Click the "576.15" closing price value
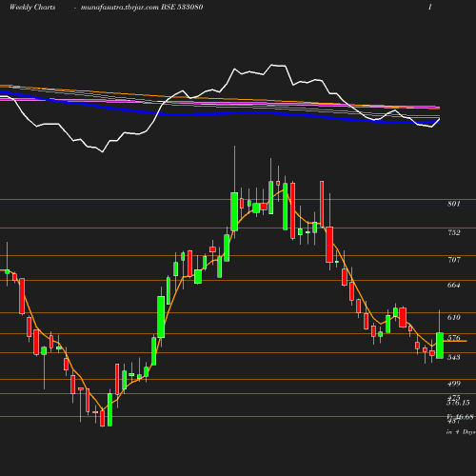476x476 pixels. [458, 403]
